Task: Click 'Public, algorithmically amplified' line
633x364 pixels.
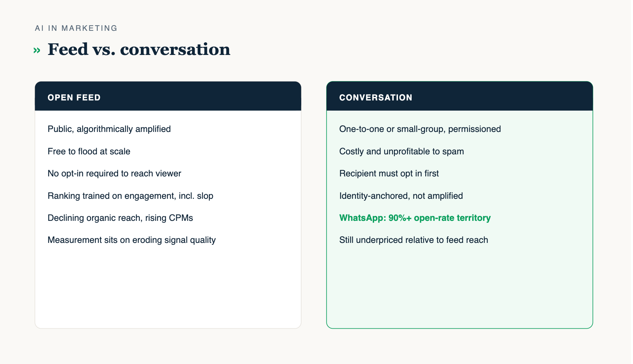Action: coord(109,129)
